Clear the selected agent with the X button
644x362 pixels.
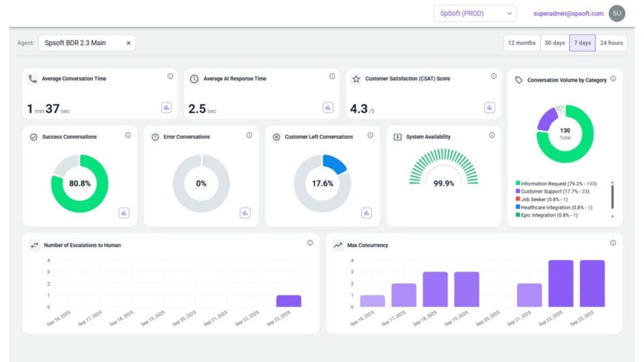[128, 43]
